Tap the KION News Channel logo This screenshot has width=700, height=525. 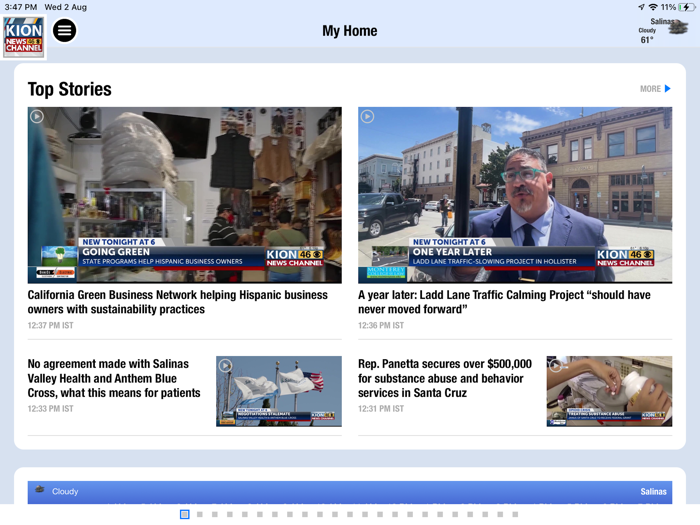click(24, 37)
